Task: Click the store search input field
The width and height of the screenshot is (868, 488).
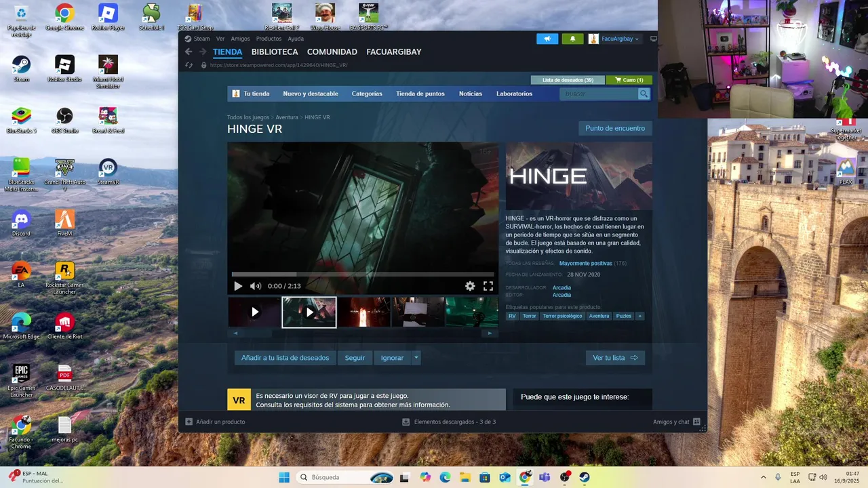Action: (599, 94)
